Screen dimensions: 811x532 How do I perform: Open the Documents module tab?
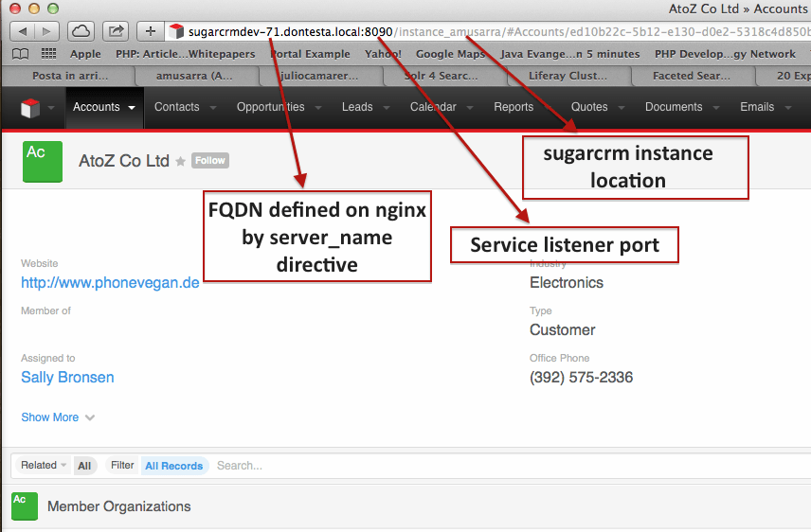pyautogui.click(x=674, y=107)
